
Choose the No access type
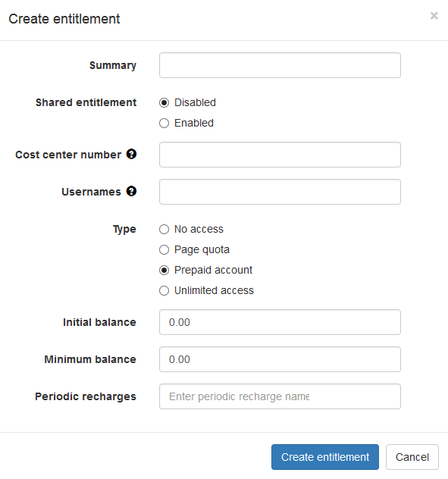[x=164, y=229]
